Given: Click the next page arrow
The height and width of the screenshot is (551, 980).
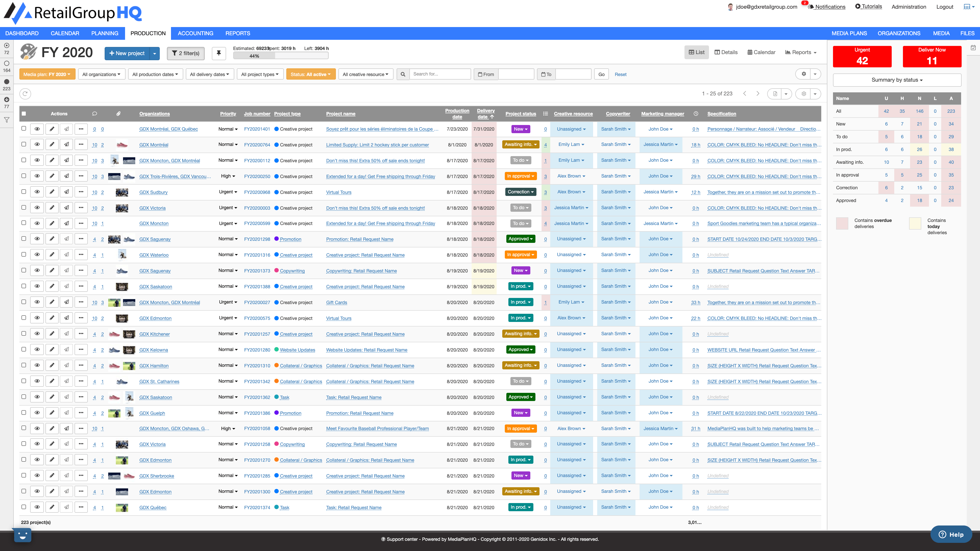Looking at the screenshot, I should (758, 94).
